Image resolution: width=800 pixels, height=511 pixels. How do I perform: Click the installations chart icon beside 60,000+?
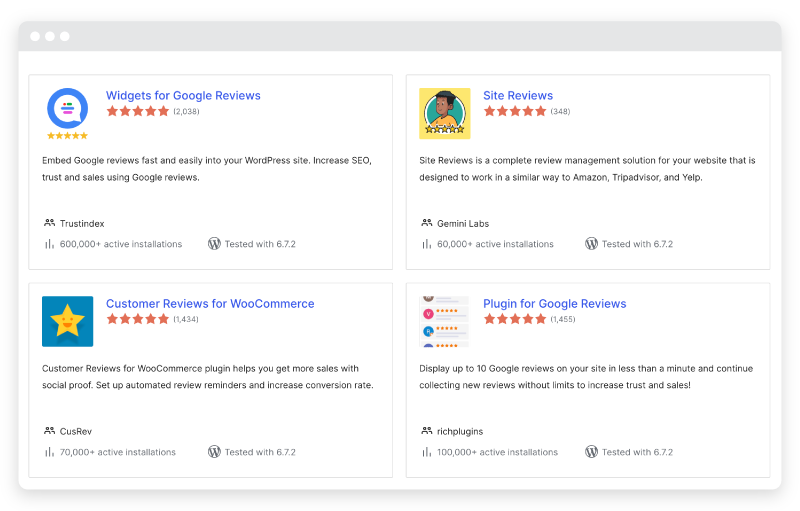click(427, 243)
